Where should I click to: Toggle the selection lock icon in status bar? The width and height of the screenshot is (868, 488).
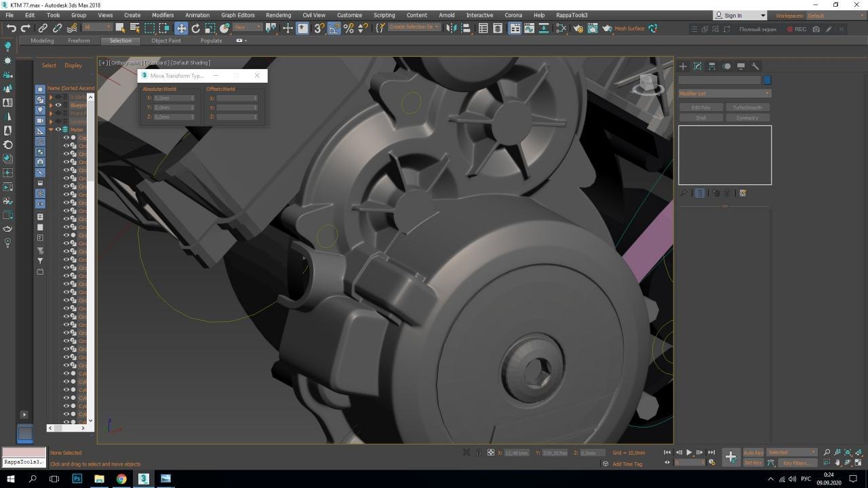coord(479,453)
